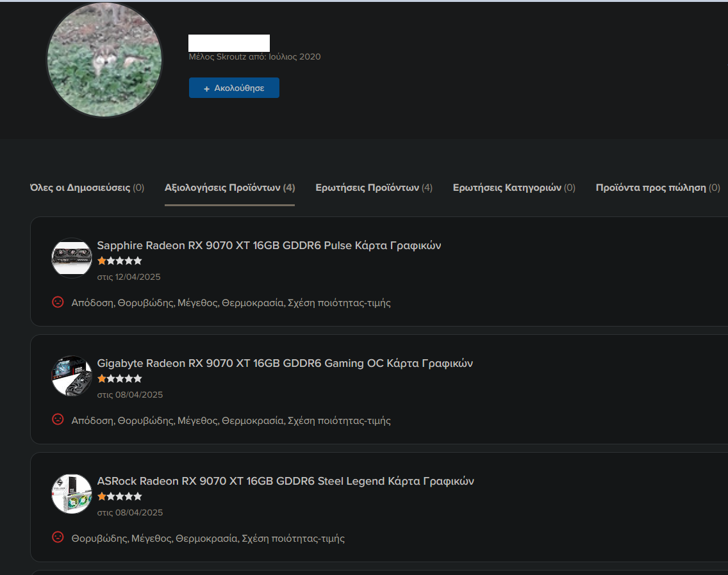The image size is (728, 575).
Task: Click the star rating on Sapphire review
Action: tap(120, 261)
